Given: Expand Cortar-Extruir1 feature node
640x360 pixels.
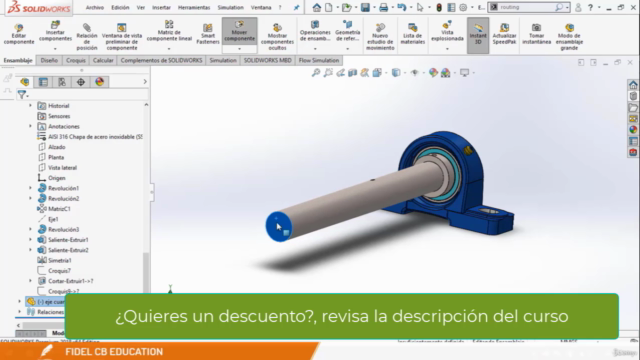Looking at the screenshot, I should tap(30, 281).
